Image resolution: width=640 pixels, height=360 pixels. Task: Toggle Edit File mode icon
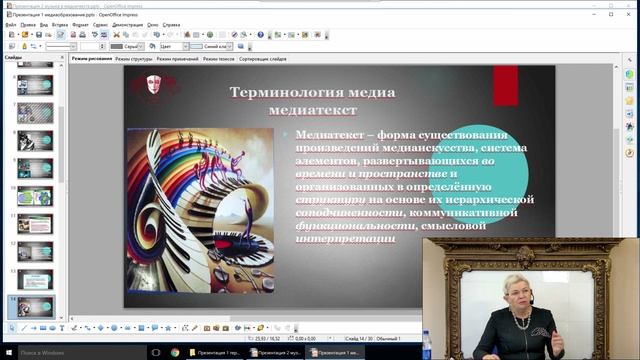pyautogui.click(x=61, y=35)
